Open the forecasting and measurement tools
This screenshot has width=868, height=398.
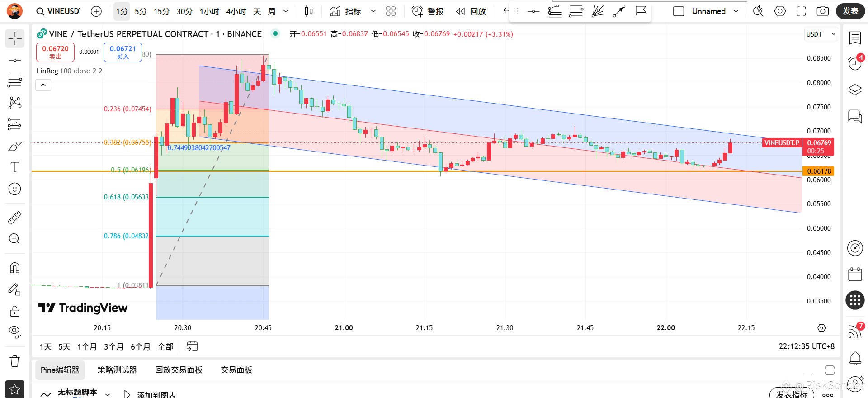(x=15, y=124)
